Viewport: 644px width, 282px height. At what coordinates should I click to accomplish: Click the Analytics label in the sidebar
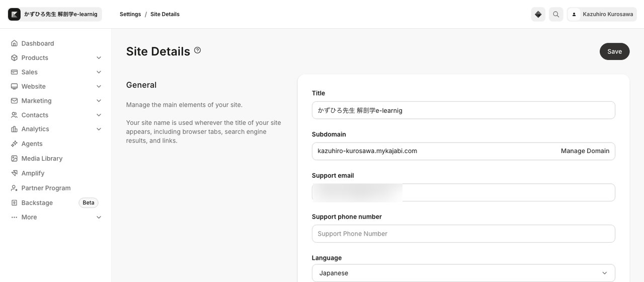pos(35,129)
